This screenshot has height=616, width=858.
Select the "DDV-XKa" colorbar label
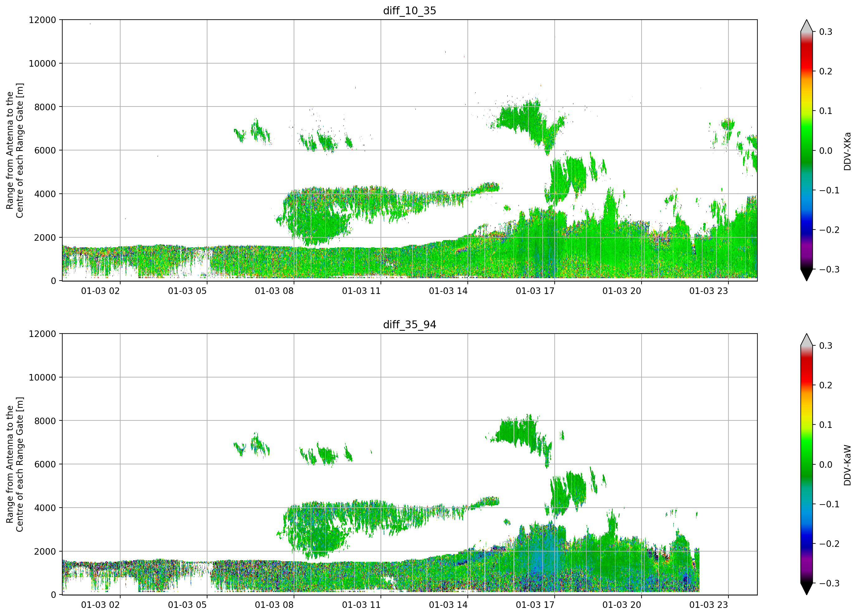(847, 151)
